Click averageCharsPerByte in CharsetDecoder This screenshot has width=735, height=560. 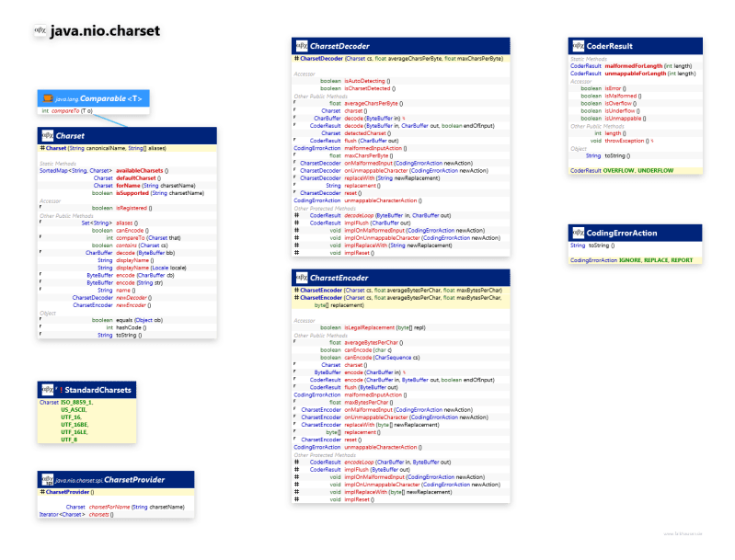click(371, 104)
